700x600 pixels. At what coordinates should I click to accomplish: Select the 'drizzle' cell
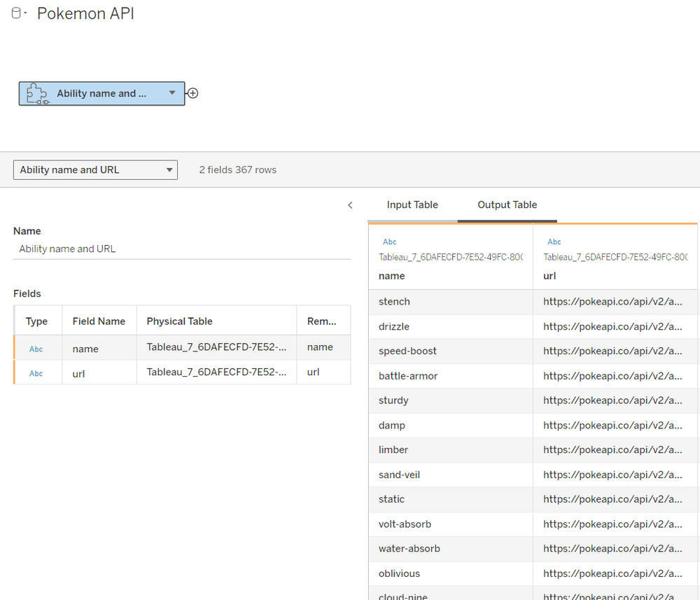[450, 326]
